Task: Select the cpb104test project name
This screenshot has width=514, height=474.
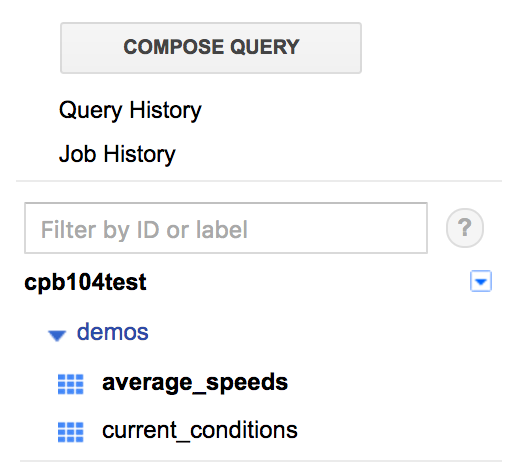Action: (x=85, y=282)
